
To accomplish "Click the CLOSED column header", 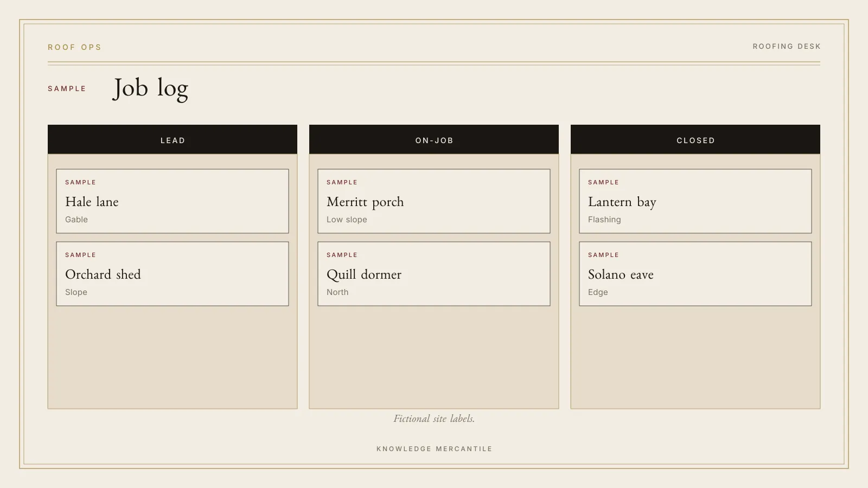I will coord(695,140).
